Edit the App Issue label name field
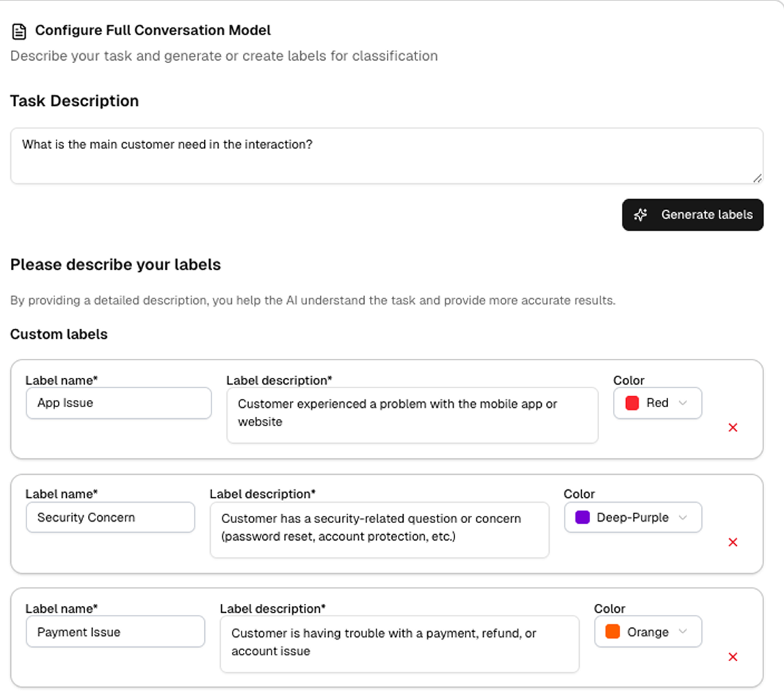The image size is (784, 697). point(119,404)
